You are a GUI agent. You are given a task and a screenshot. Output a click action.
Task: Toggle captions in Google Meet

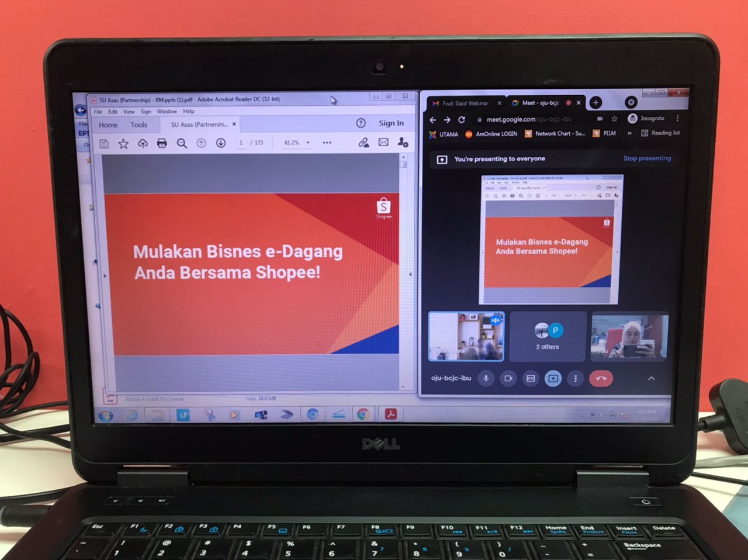coord(531,379)
